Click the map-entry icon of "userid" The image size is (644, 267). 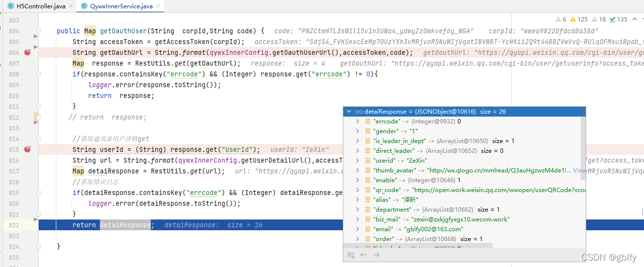click(368, 161)
